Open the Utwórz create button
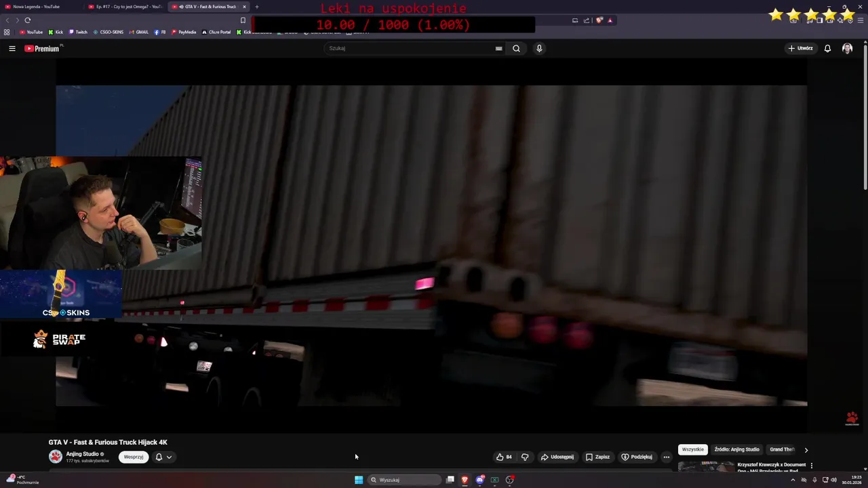 [x=800, y=48]
